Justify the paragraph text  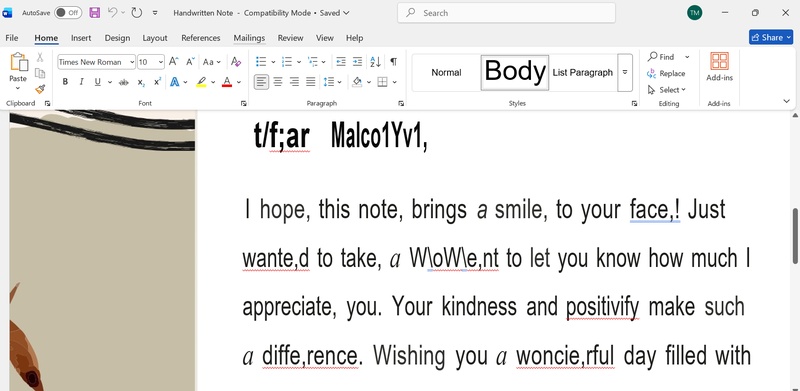click(x=310, y=82)
